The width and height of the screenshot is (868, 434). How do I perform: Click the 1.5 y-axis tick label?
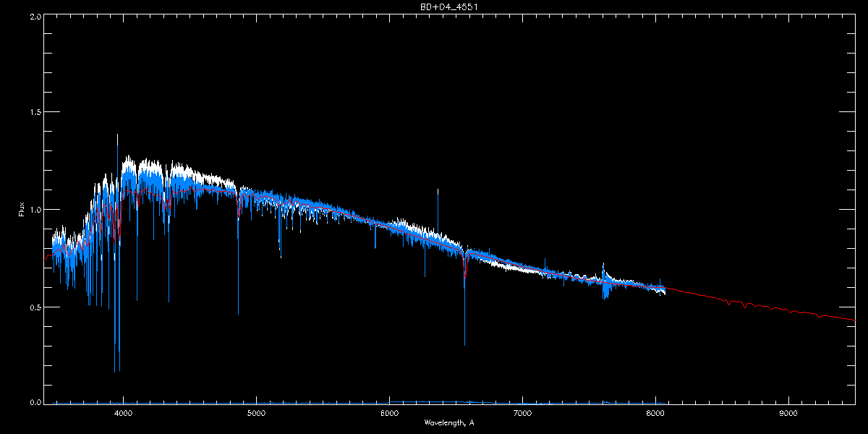34,112
